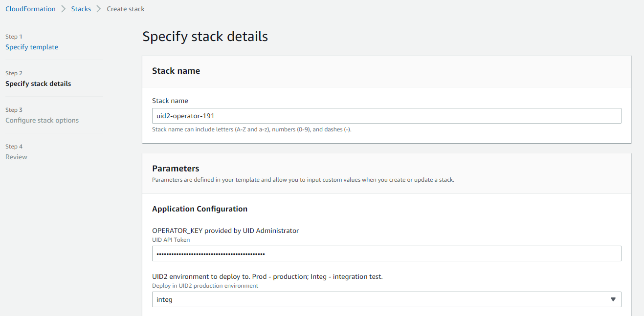
Task: Click the dropdown caret on the environment selector
Action: pyautogui.click(x=614, y=299)
